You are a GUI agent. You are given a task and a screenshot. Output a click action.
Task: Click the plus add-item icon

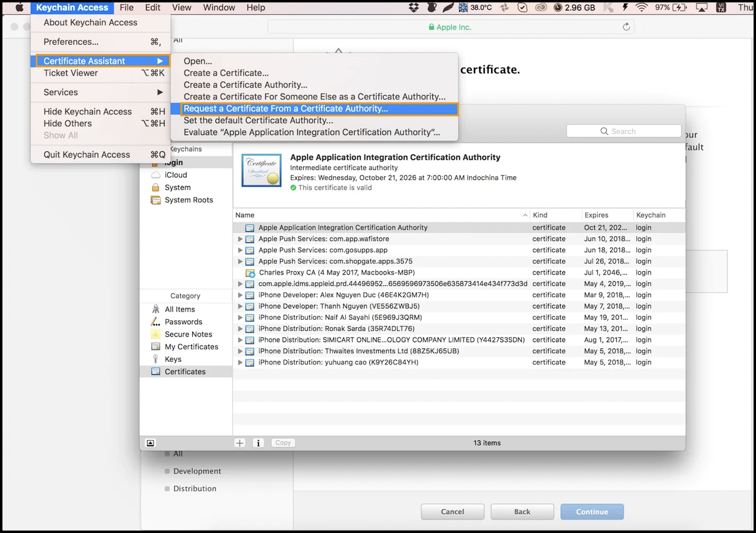240,443
